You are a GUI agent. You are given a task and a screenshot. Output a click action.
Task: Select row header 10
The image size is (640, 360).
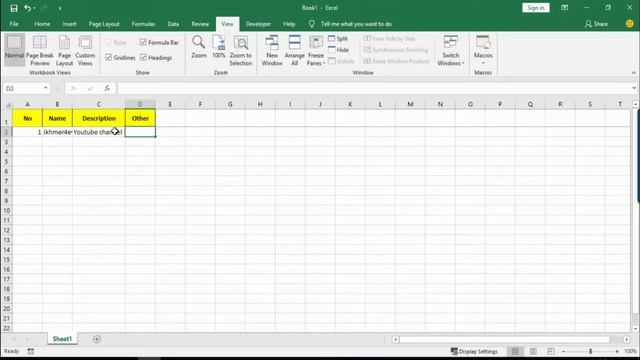point(7,211)
